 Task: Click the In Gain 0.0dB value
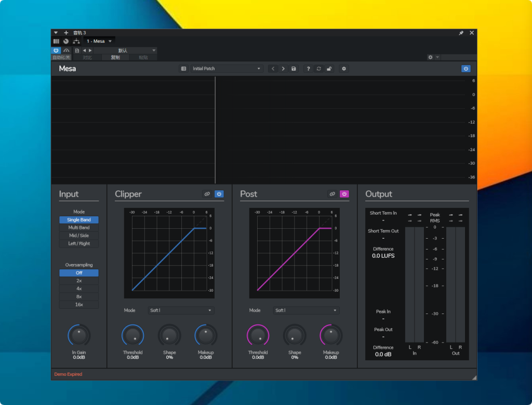(x=79, y=358)
